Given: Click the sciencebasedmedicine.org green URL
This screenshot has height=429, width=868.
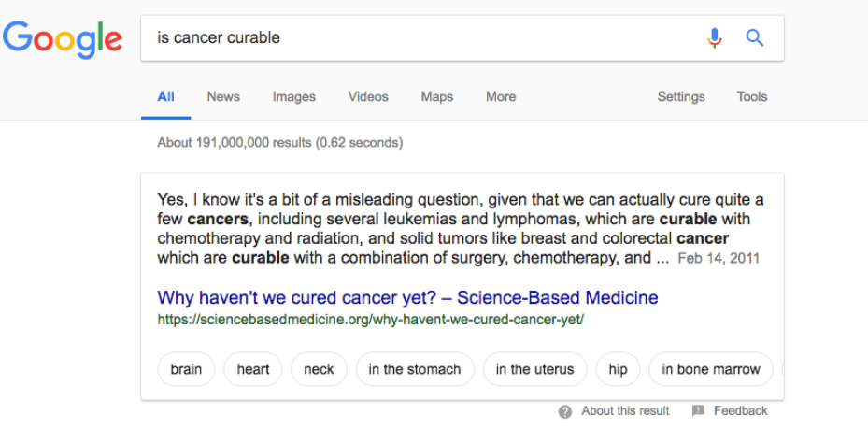Looking at the screenshot, I should (370, 320).
